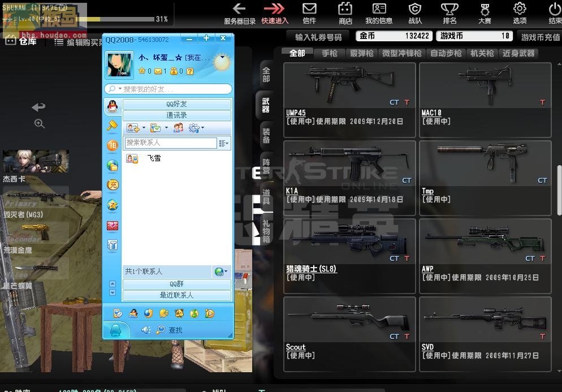Select the 猎魂骑士 (SL8) weapon card
Viewport: 562px width, 392px height.
pos(349,256)
